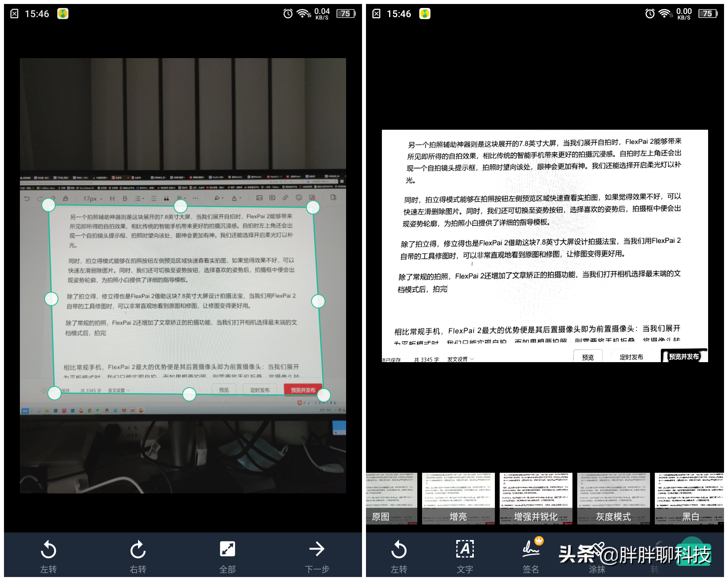The height and width of the screenshot is (581, 728).
Task: Choose the 灰度模式 grayscale filter
Action: tap(613, 499)
